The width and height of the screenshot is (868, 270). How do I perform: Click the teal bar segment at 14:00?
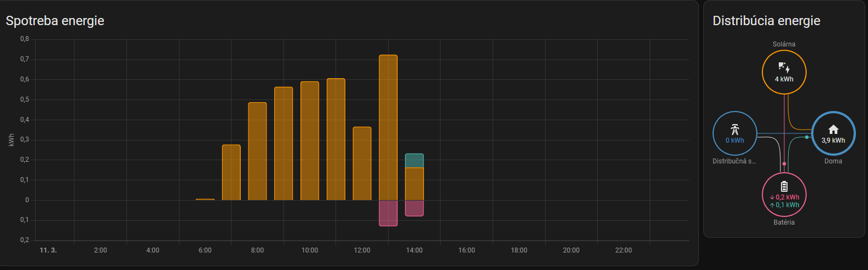point(414,161)
